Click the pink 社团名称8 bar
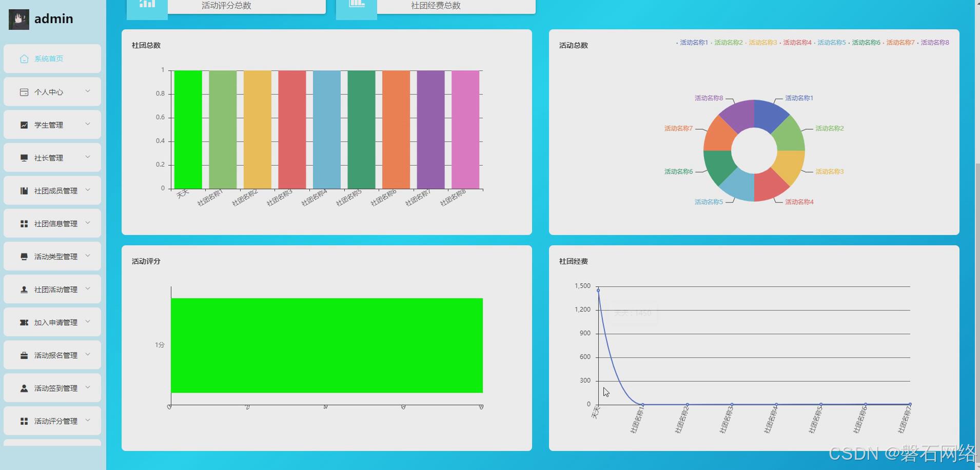Image resolution: width=980 pixels, height=470 pixels. click(465, 130)
